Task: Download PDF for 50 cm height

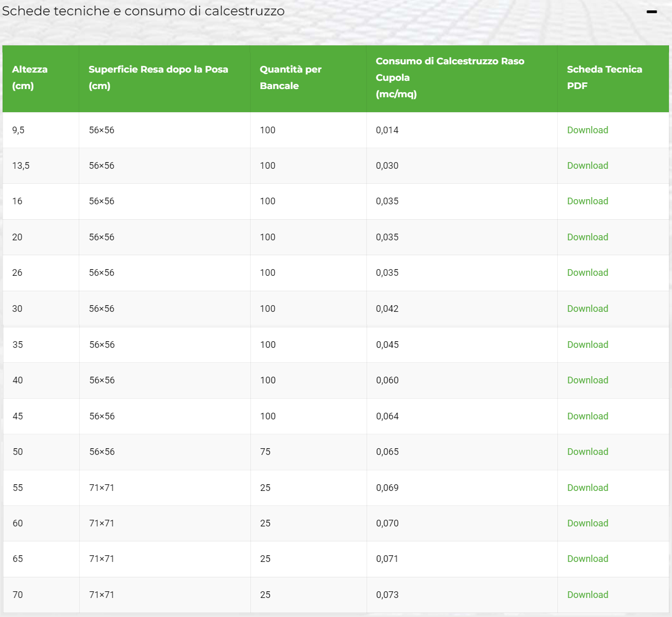Action: (x=587, y=452)
